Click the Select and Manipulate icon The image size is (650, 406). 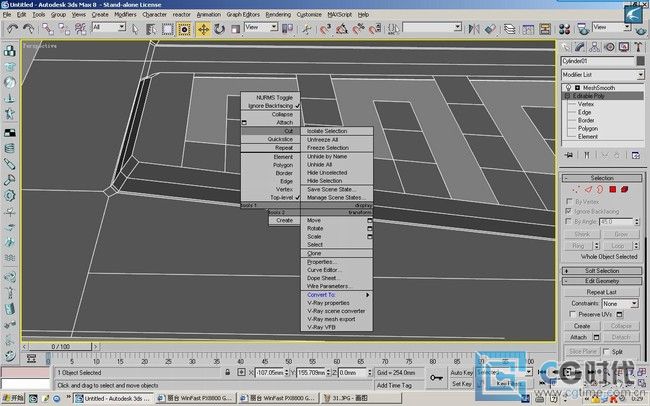(x=307, y=29)
